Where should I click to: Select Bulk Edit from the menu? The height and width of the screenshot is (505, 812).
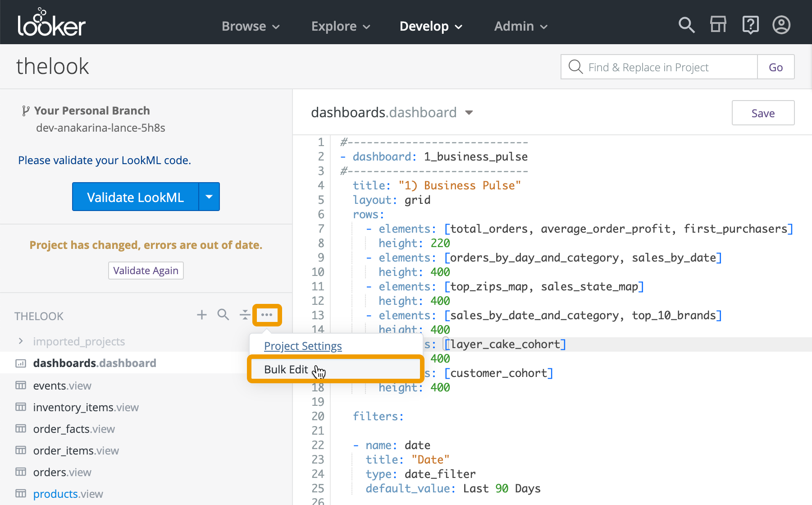(x=286, y=369)
